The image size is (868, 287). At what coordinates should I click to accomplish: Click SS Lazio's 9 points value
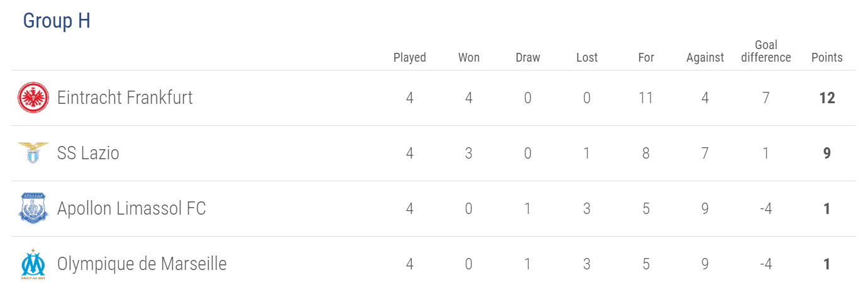tap(827, 153)
